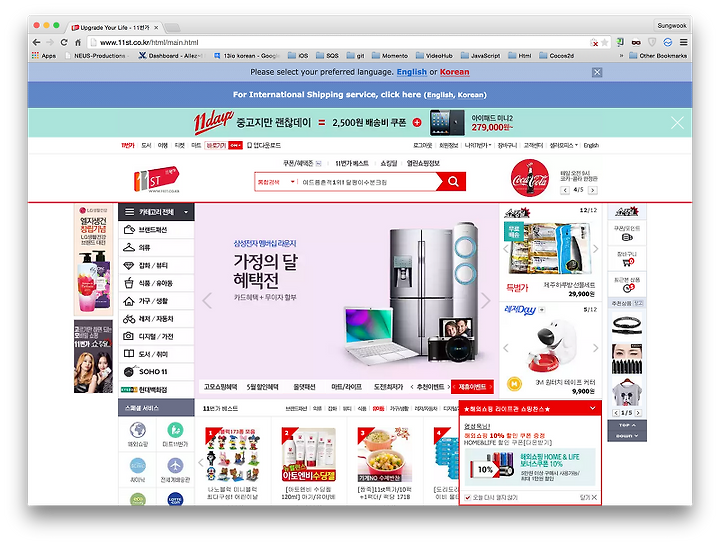Screen dimensions: 720x545
Task: Click the international shipping service banner
Action: point(360,95)
